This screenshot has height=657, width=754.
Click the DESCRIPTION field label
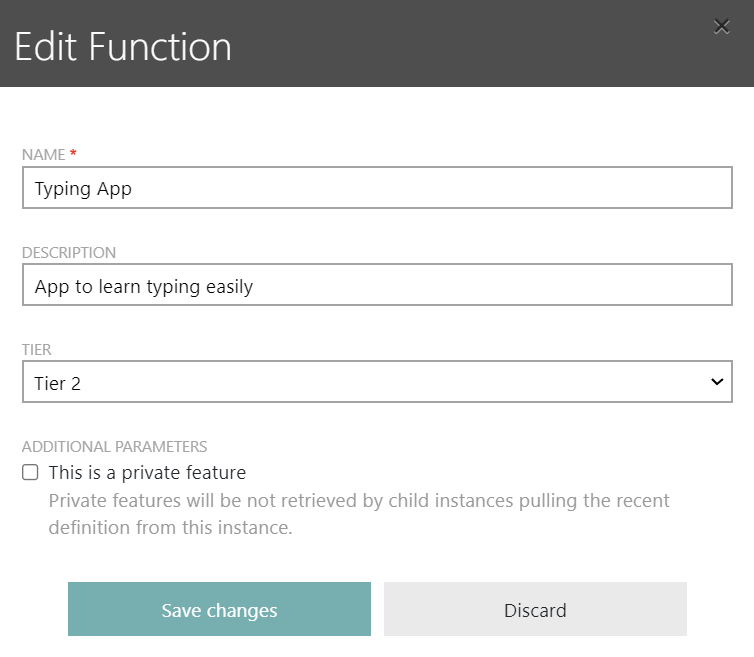tap(69, 253)
